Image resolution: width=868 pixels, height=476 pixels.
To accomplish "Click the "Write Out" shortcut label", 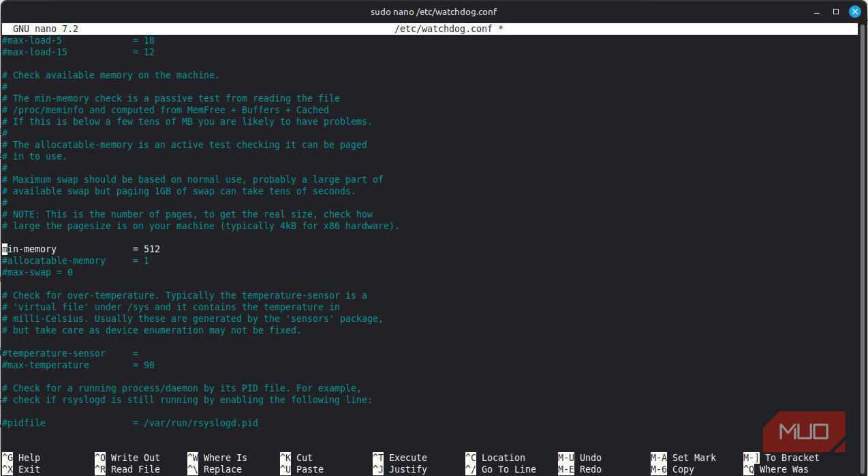I will tap(136, 458).
